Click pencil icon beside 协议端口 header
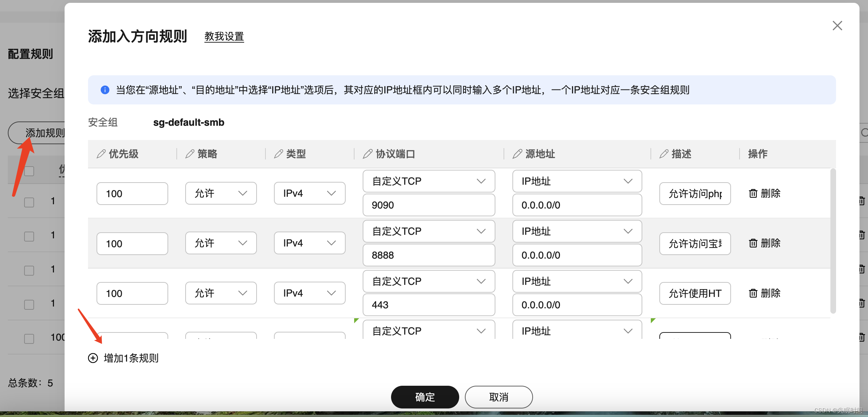 click(368, 154)
